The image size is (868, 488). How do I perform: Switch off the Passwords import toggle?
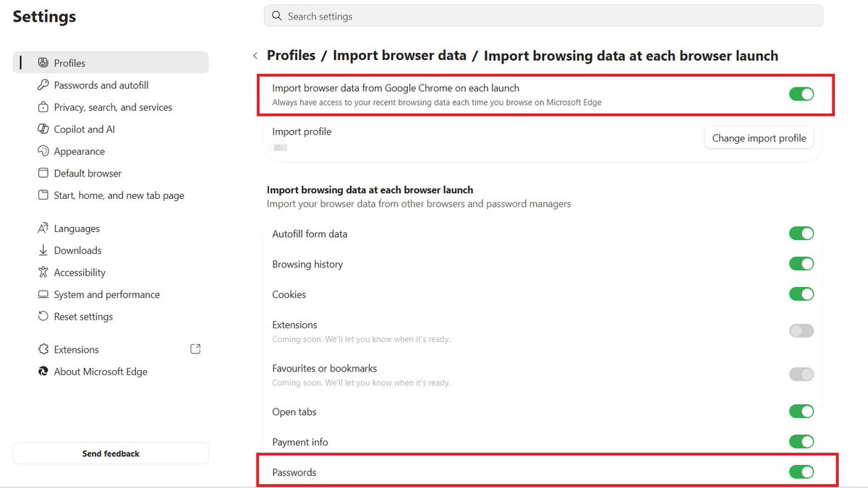pyautogui.click(x=801, y=472)
